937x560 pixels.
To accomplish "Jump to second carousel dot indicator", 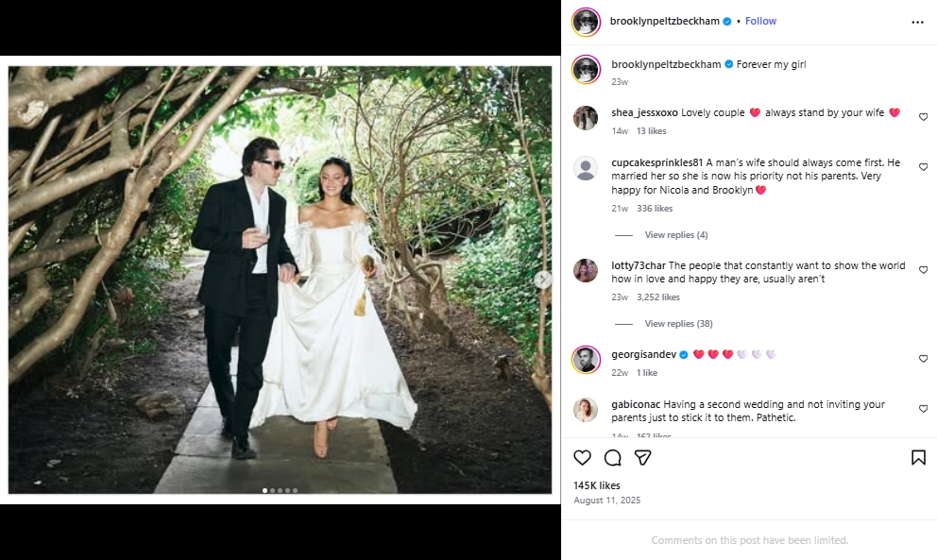I will tap(273, 490).
